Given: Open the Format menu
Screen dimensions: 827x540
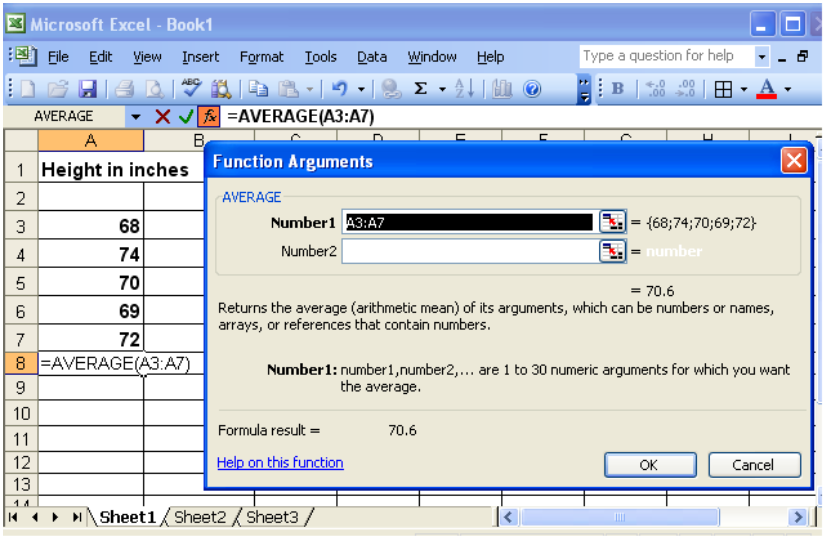Looking at the screenshot, I should [261, 57].
